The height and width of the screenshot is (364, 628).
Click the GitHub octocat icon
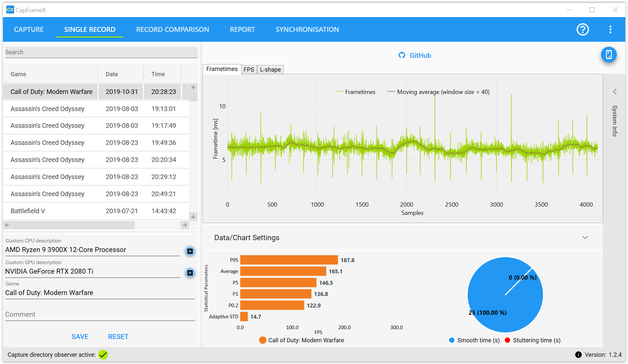tap(402, 55)
